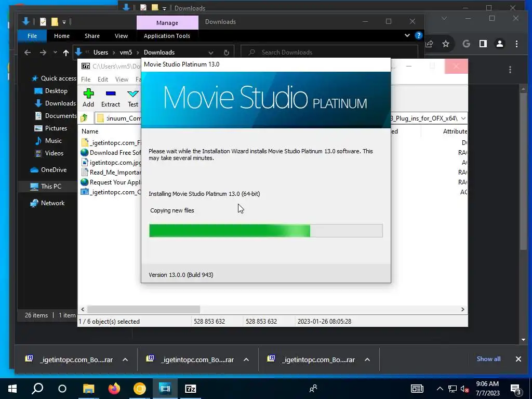Open options for second igetintopc rar download

coord(246,360)
